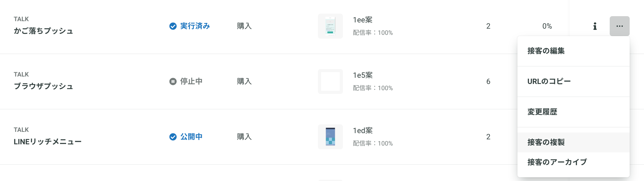Click the 停止中 pause status icon
Viewport: 644px width, 181px height.
(x=173, y=81)
